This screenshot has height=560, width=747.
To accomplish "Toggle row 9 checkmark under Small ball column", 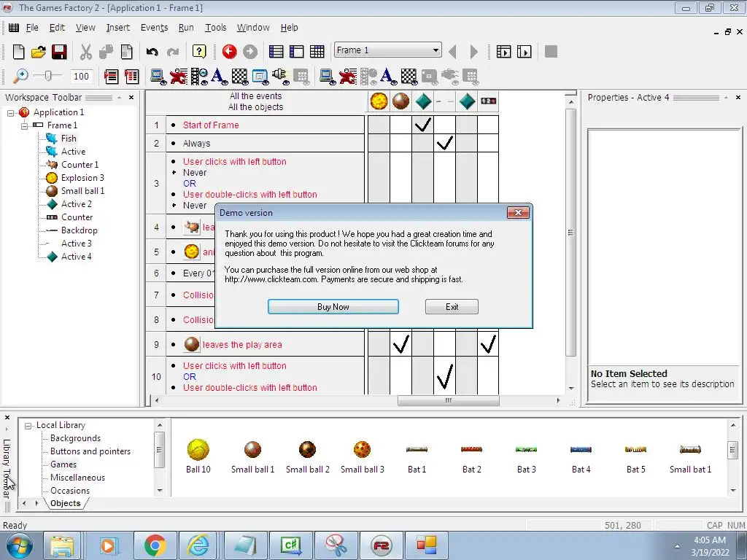I will click(400, 344).
